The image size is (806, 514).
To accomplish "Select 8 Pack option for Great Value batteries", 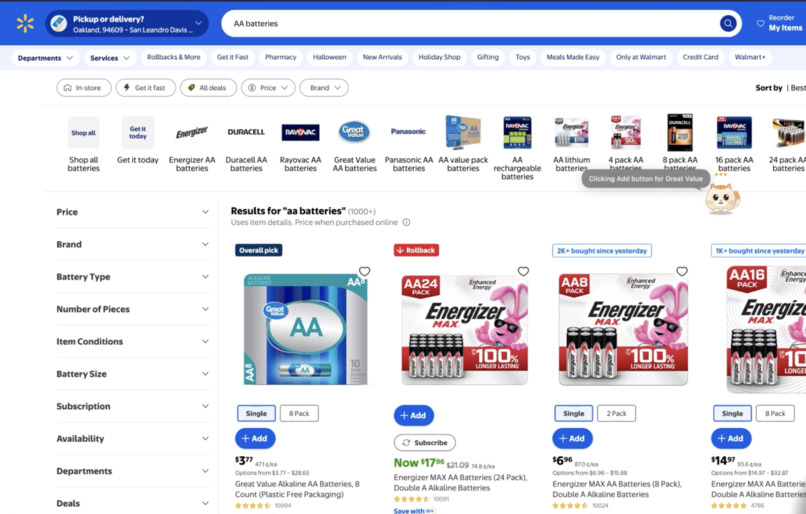I will pyautogui.click(x=299, y=413).
